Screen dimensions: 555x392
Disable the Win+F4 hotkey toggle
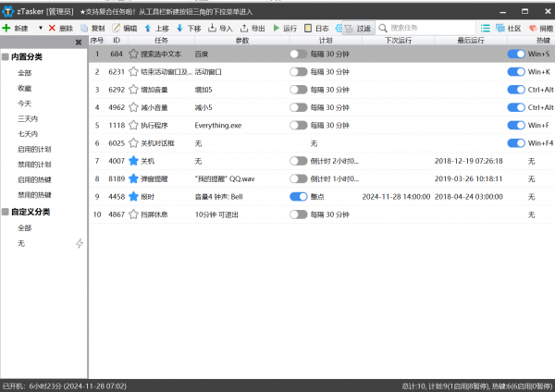pos(516,143)
